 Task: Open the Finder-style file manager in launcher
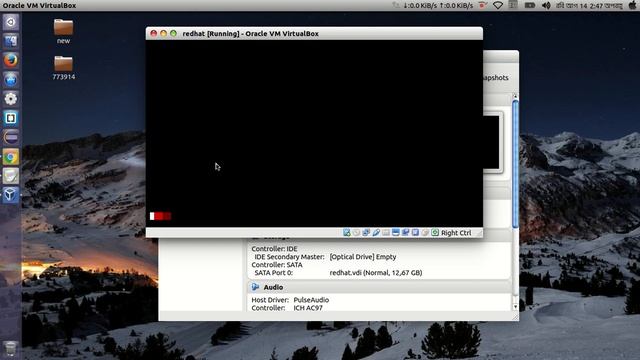(x=11, y=41)
